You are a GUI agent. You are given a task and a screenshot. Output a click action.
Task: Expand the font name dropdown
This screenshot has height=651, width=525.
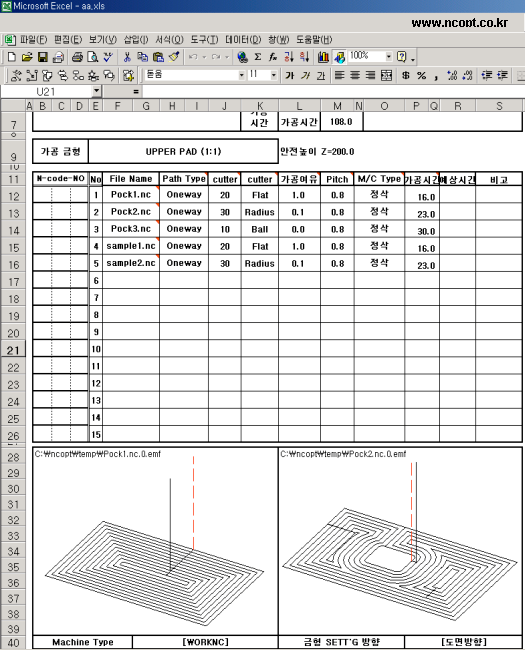coord(242,76)
